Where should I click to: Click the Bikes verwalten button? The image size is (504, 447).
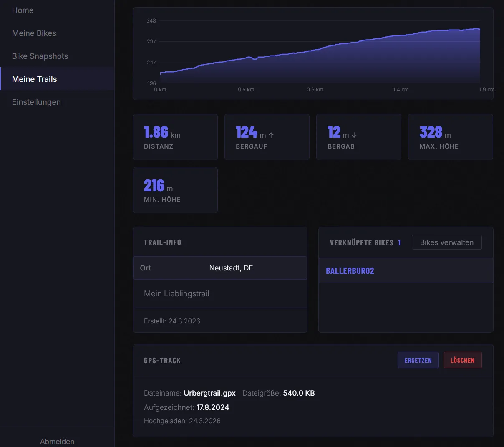tap(446, 242)
